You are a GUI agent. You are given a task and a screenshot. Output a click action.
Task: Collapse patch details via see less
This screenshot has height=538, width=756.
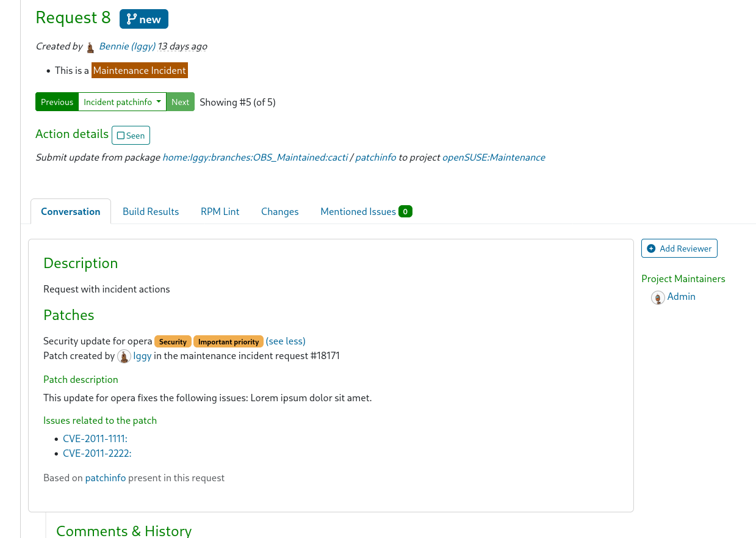click(285, 341)
